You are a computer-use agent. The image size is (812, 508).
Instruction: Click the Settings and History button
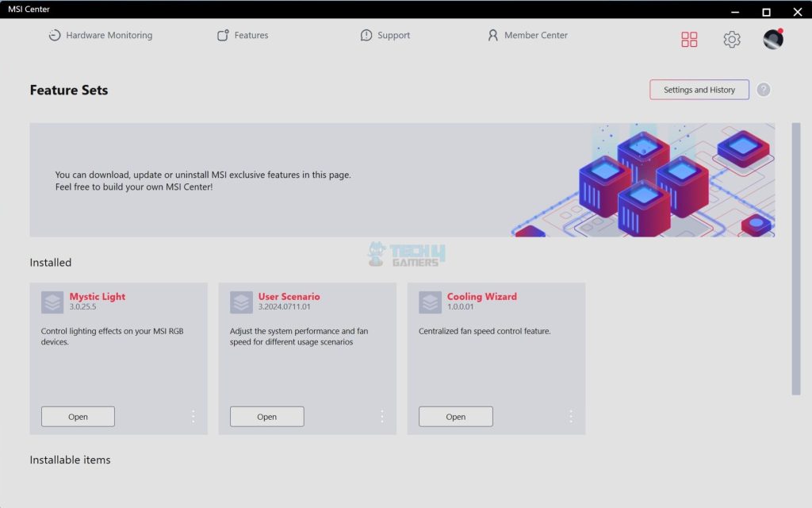click(699, 90)
